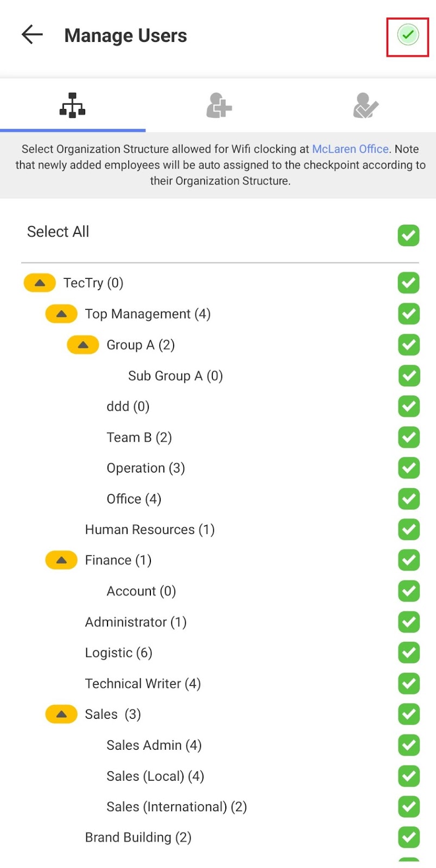
Task: Switch to the assigned users tab
Action: point(365,105)
